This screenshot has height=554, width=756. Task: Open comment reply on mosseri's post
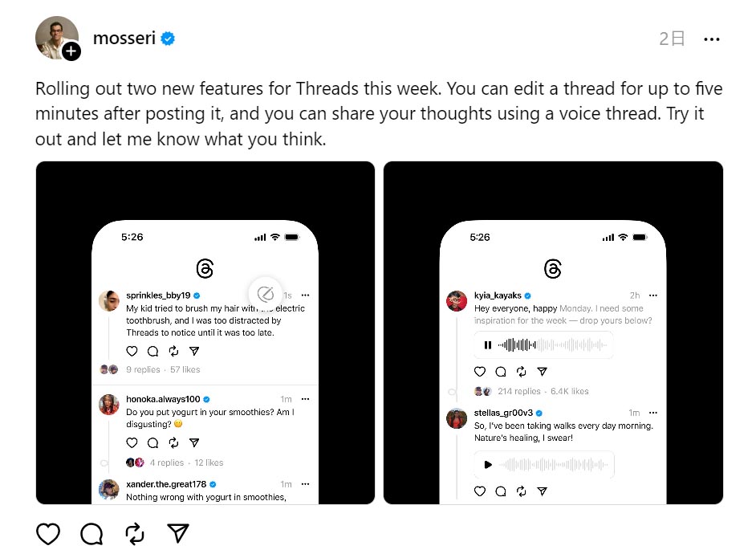pos(91,533)
